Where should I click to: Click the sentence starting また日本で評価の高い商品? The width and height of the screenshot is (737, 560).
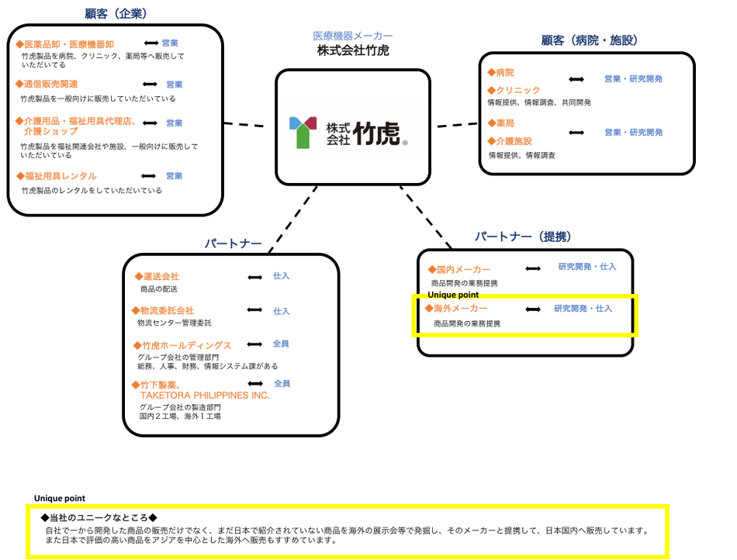point(191,541)
